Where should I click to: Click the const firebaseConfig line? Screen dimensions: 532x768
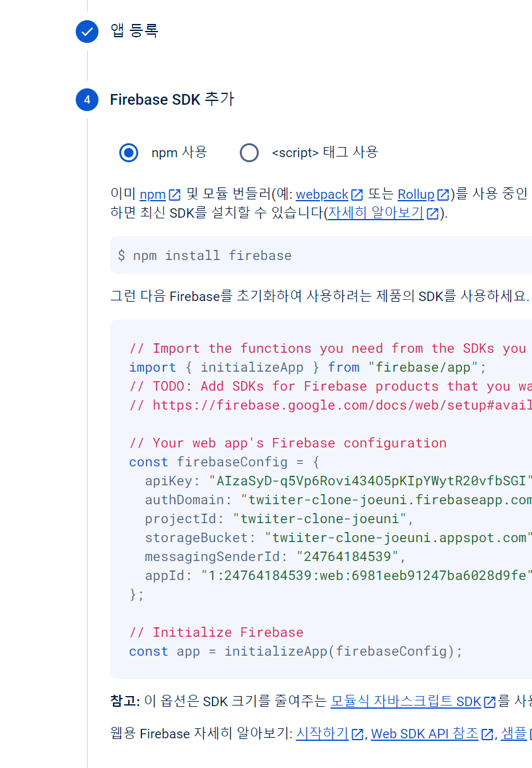224,462
